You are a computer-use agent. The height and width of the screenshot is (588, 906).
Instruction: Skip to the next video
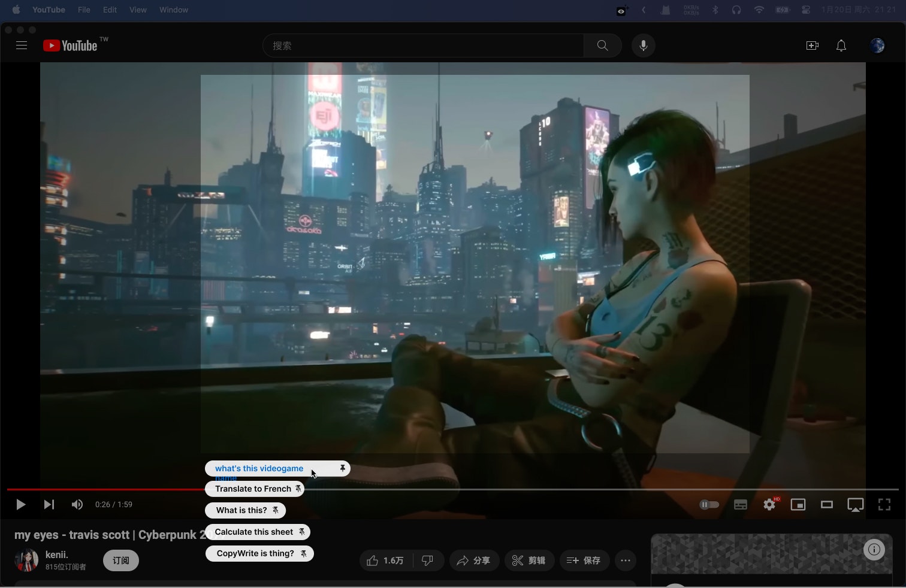click(x=49, y=504)
